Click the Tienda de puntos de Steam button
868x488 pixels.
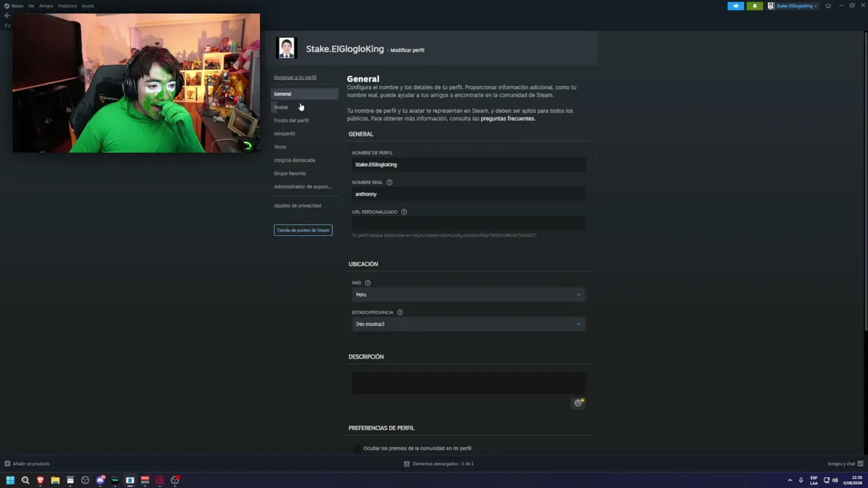click(303, 230)
